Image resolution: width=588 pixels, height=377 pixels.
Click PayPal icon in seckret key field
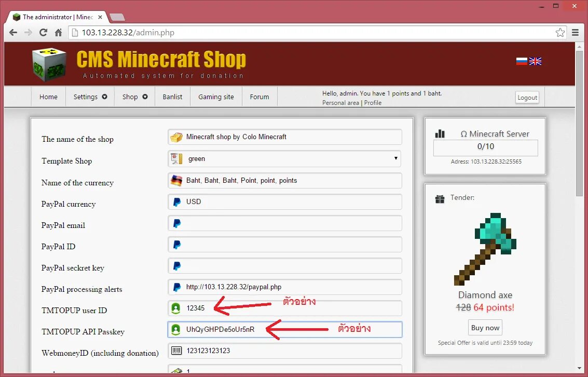[x=176, y=266]
